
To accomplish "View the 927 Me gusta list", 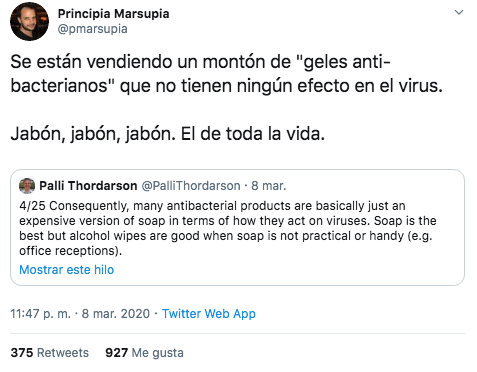I will [144, 353].
